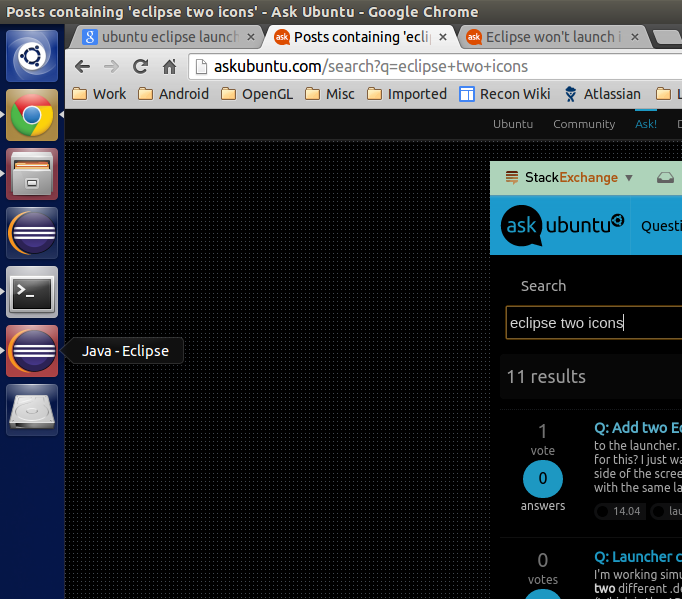Open the OpenGL bookmarks folder
Screen dimensions: 682x599
(257, 94)
